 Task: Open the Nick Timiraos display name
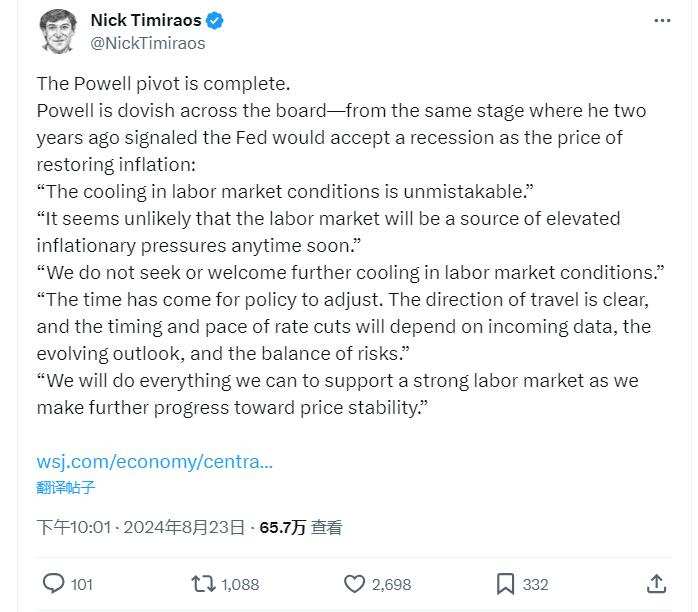146,20
